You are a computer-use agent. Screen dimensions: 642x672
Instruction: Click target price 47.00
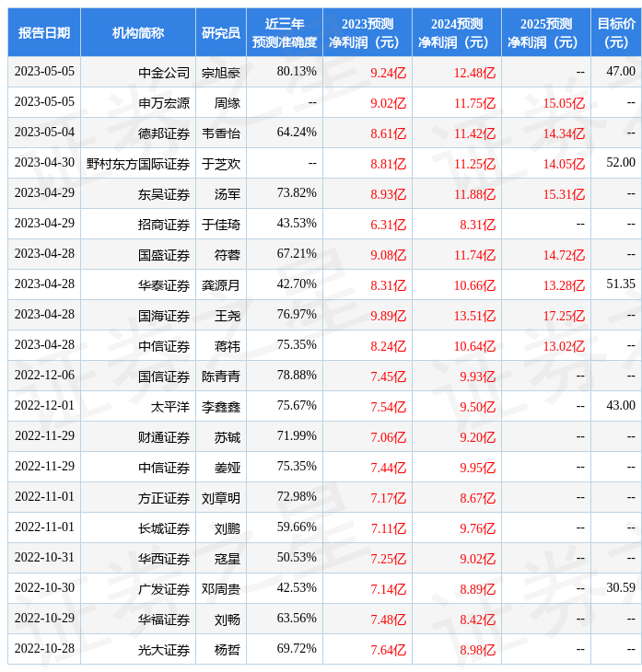click(621, 71)
